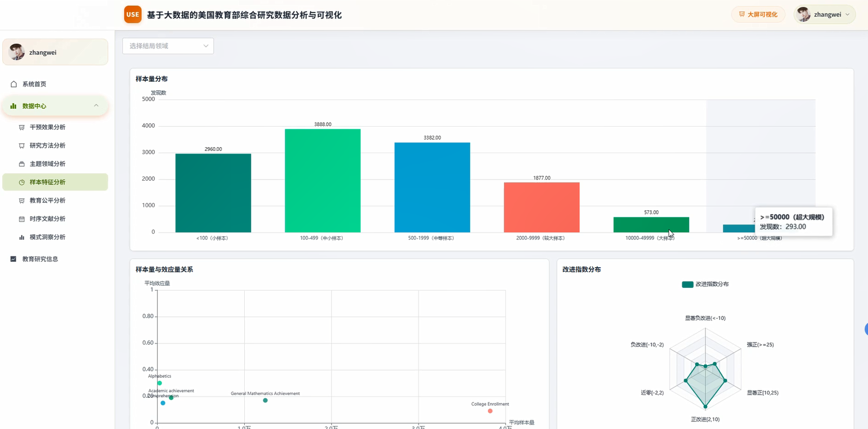
Task: Click the sidebar zhangwei profile avatar
Action: (17, 52)
